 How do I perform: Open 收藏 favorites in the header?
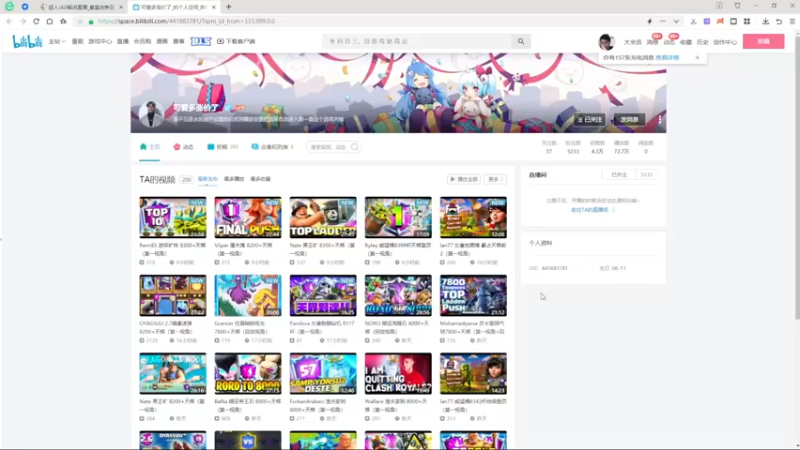686,42
